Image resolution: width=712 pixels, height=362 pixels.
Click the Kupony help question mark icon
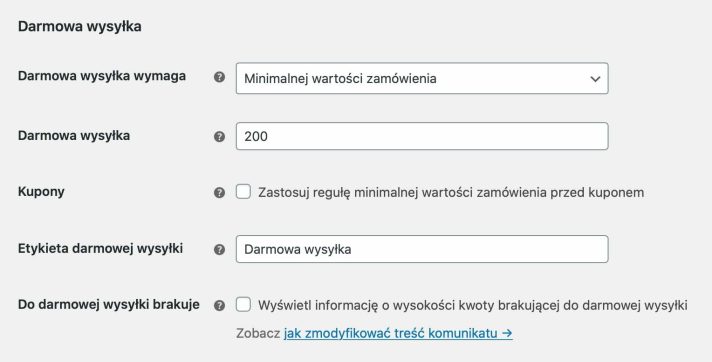(x=219, y=193)
